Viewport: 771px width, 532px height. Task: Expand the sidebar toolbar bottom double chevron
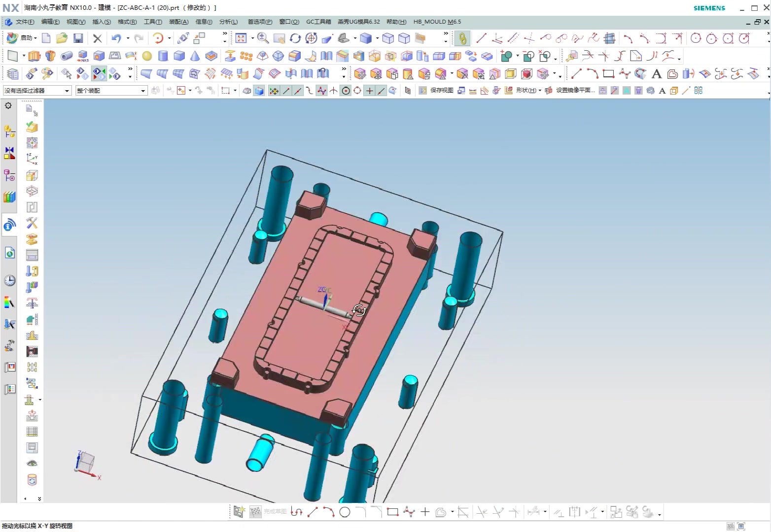[x=39, y=499]
